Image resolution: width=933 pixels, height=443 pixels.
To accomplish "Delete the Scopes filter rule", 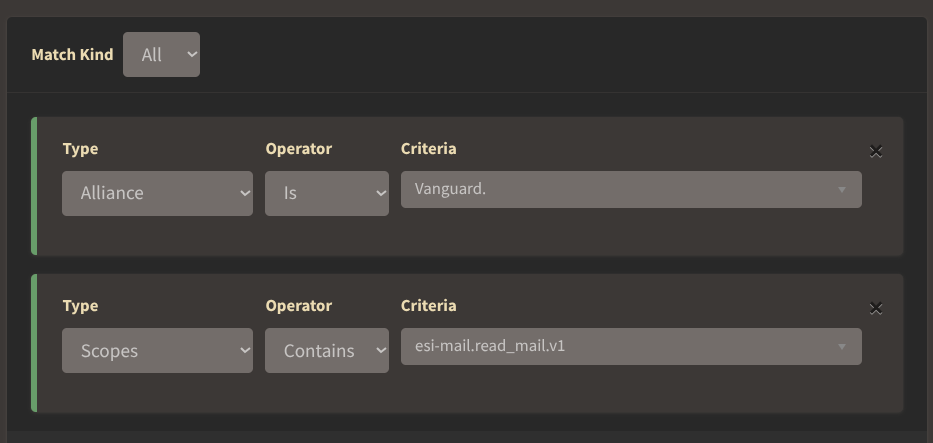I will [876, 308].
